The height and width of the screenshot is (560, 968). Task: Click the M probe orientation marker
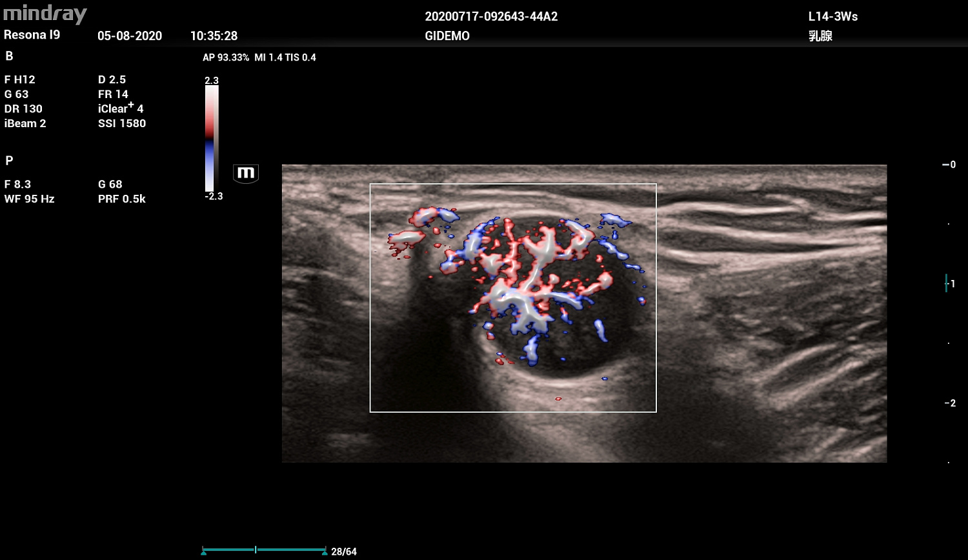(x=246, y=173)
